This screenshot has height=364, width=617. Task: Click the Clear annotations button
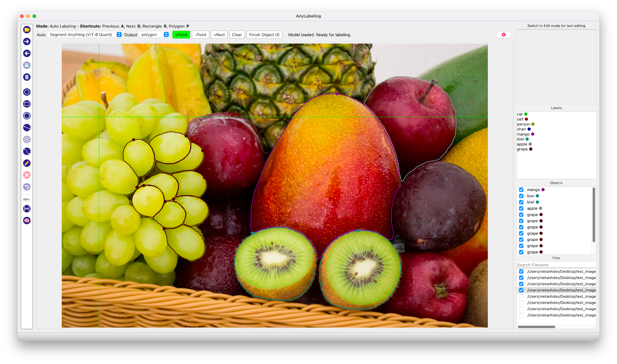pos(238,35)
